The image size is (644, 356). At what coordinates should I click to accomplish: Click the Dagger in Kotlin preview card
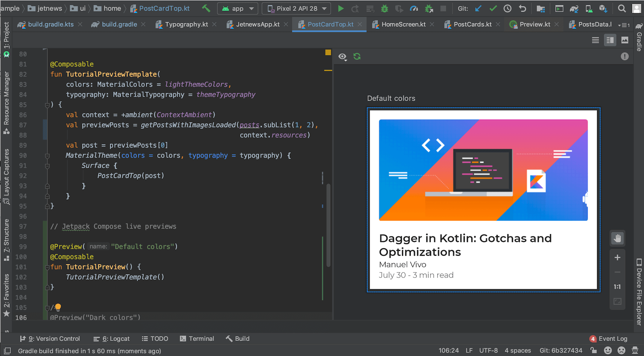click(483, 200)
